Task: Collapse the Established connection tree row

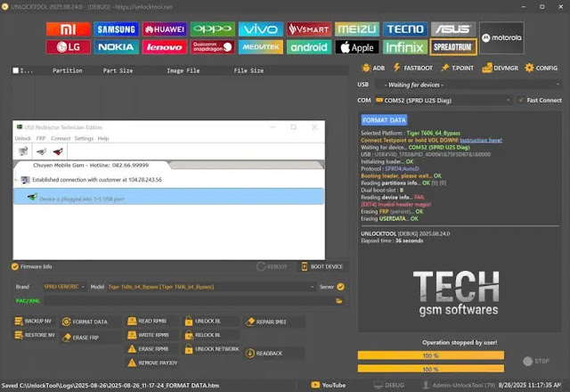Action: pyautogui.click(x=16, y=180)
